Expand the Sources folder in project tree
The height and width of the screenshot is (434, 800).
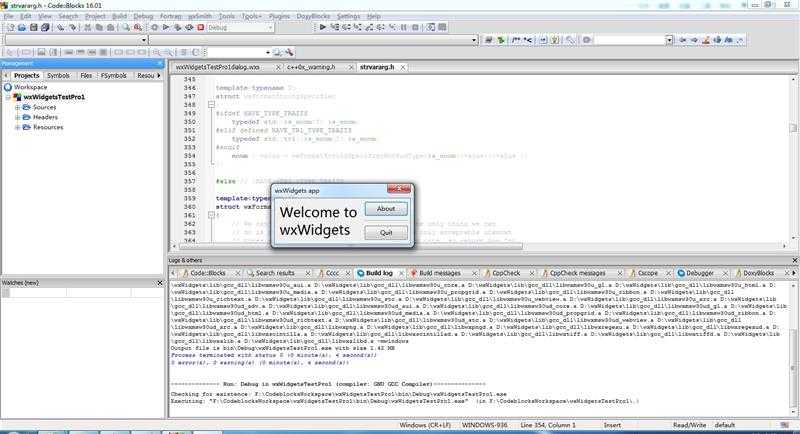17,108
